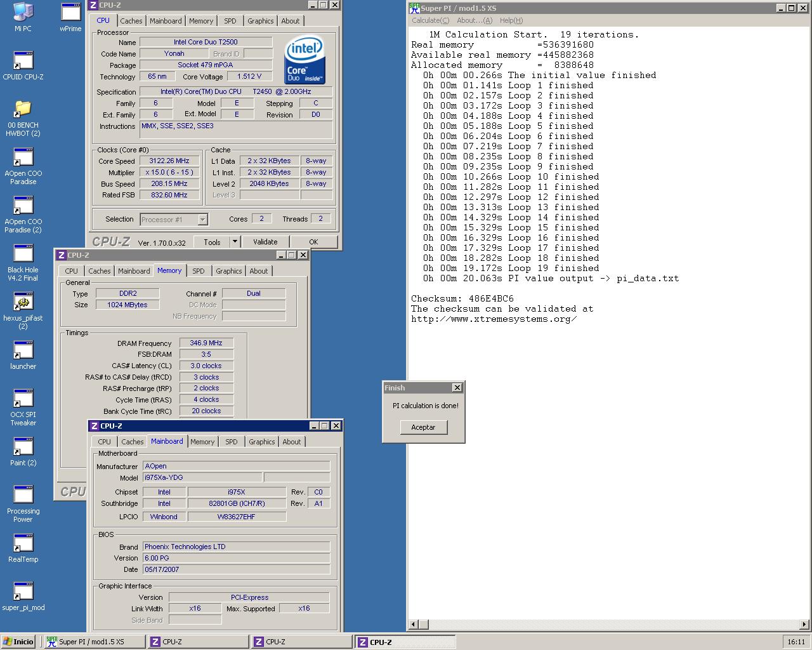
Task: Activate first CPU-Z taskbar button
Action: tap(198, 642)
